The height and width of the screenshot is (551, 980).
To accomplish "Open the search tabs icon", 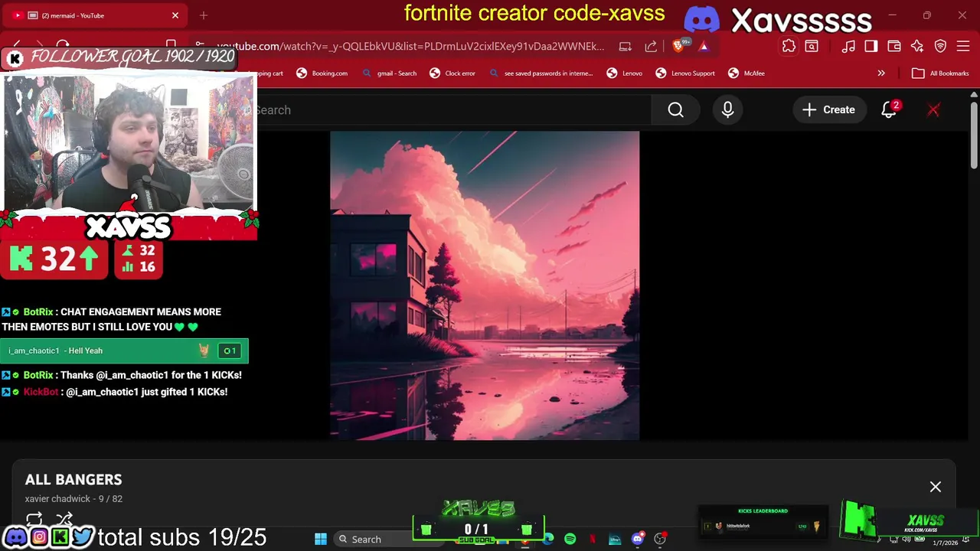I will tap(812, 46).
